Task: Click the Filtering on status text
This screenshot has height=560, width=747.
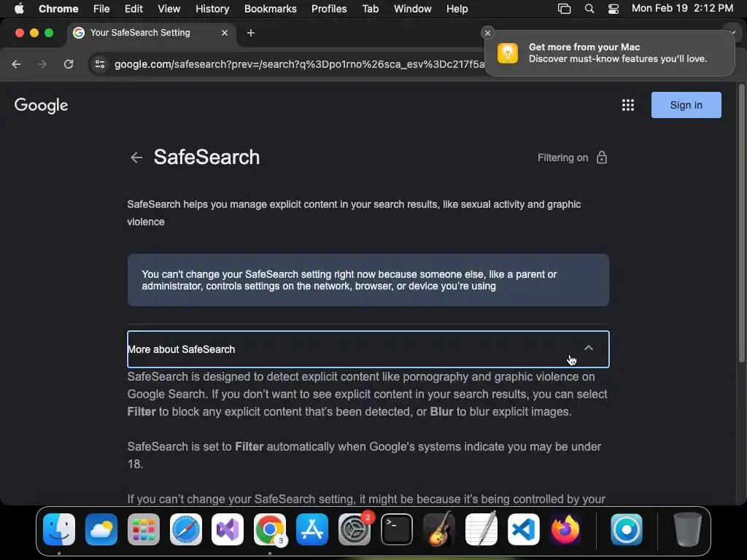Action: pos(562,157)
